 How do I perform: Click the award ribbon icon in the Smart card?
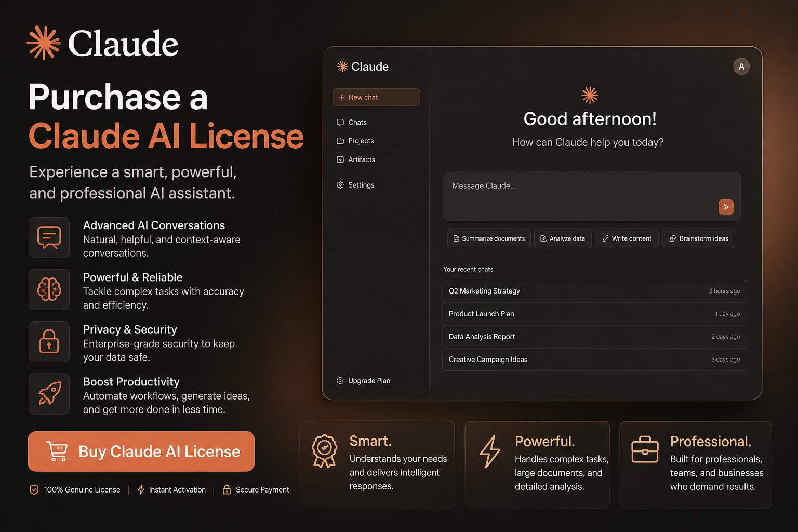[325, 451]
